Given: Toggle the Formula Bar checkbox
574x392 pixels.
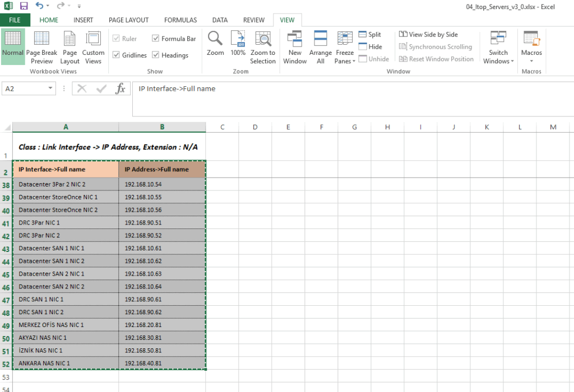Looking at the screenshot, I should [156, 39].
